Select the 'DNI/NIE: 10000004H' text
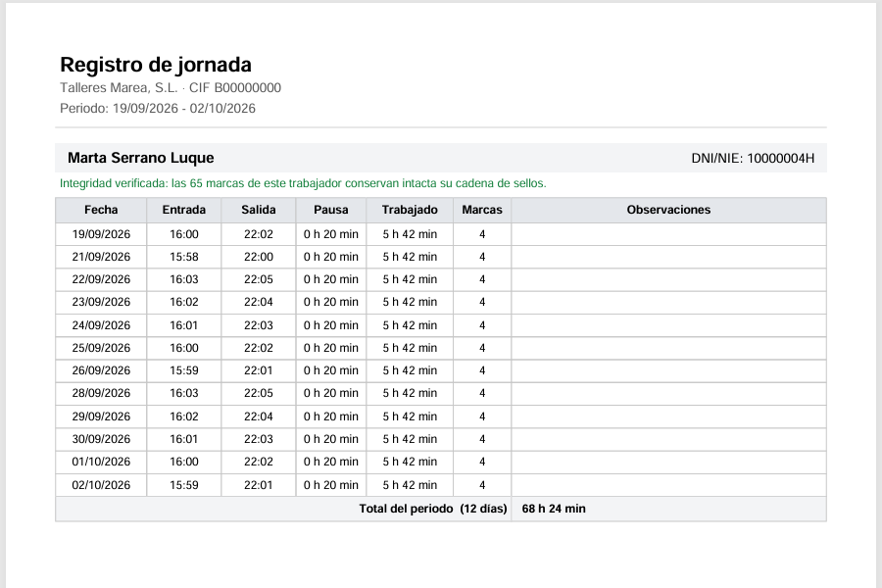The width and height of the screenshot is (882, 588). 753,158
